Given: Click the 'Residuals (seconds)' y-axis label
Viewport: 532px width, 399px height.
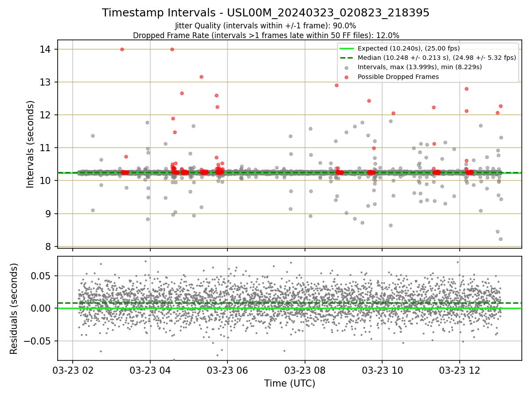Looking at the screenshot, I should click(14, 309).
